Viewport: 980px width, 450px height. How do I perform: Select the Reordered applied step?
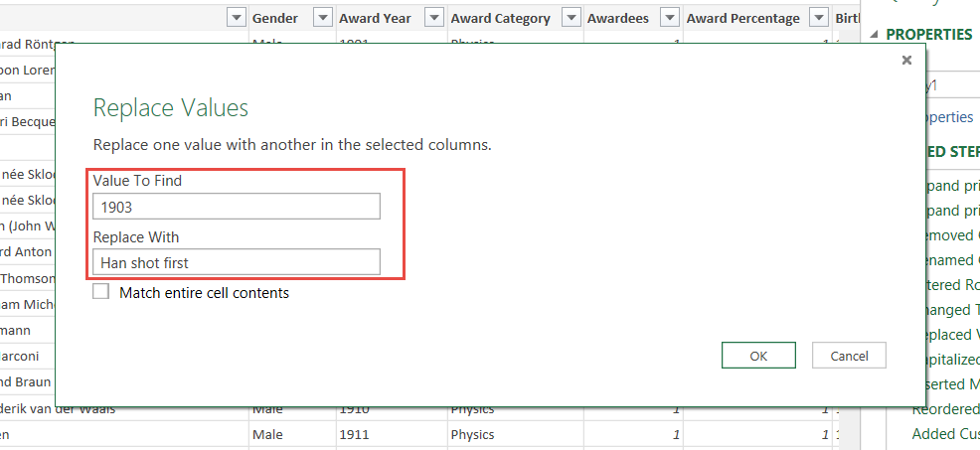(944, 409)
